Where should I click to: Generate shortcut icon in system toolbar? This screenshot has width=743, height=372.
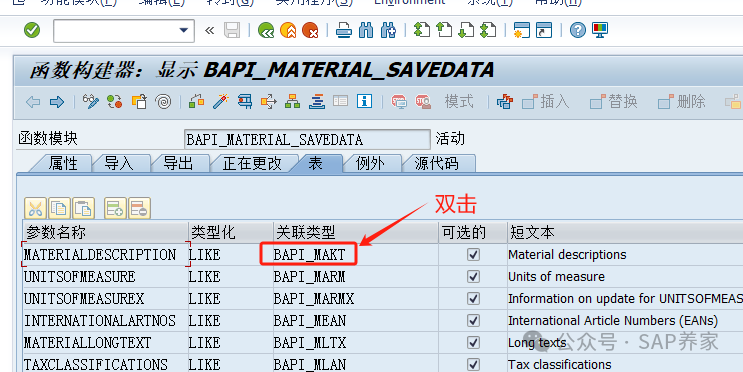click(x=544, y=31)
